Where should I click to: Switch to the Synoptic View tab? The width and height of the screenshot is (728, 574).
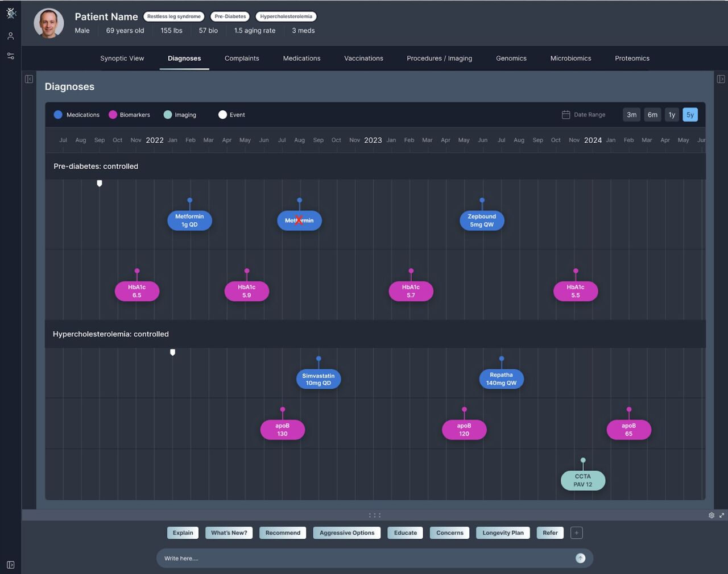point(122,59)
